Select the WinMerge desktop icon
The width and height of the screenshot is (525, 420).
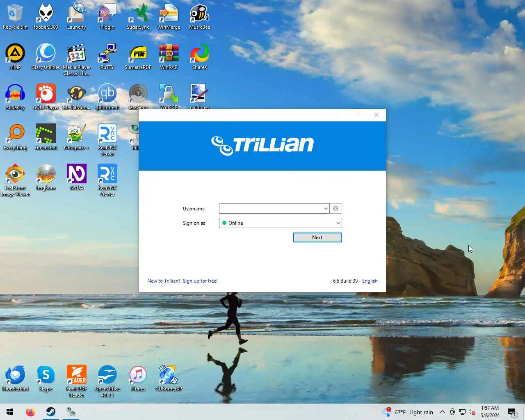[169, 16]
